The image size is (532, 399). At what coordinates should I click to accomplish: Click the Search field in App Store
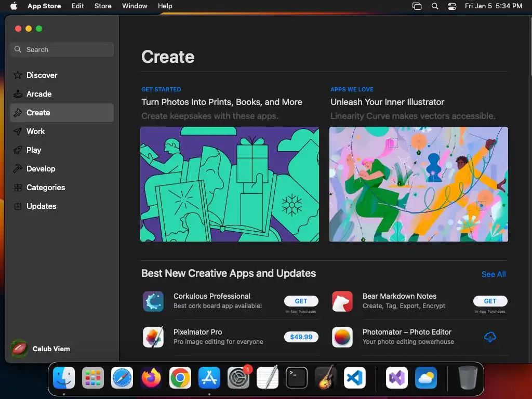pyautogui.click(x=62, y=49)
